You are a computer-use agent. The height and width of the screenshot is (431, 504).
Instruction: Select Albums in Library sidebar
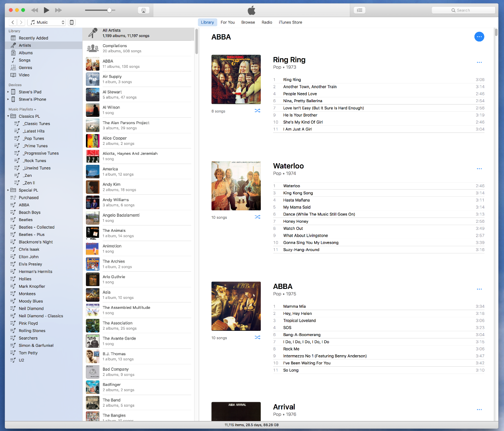(x=44, y=53)
